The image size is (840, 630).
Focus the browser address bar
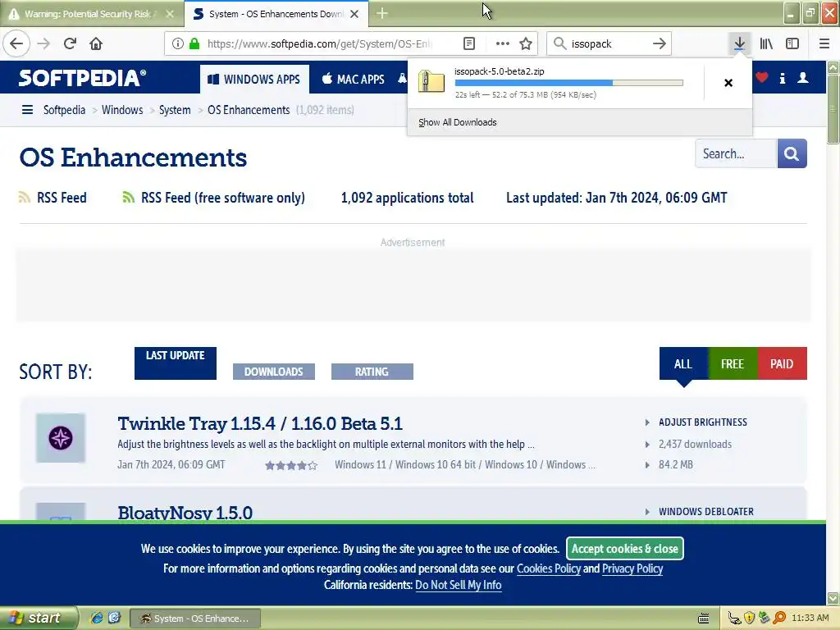click(x=319, y=43)
